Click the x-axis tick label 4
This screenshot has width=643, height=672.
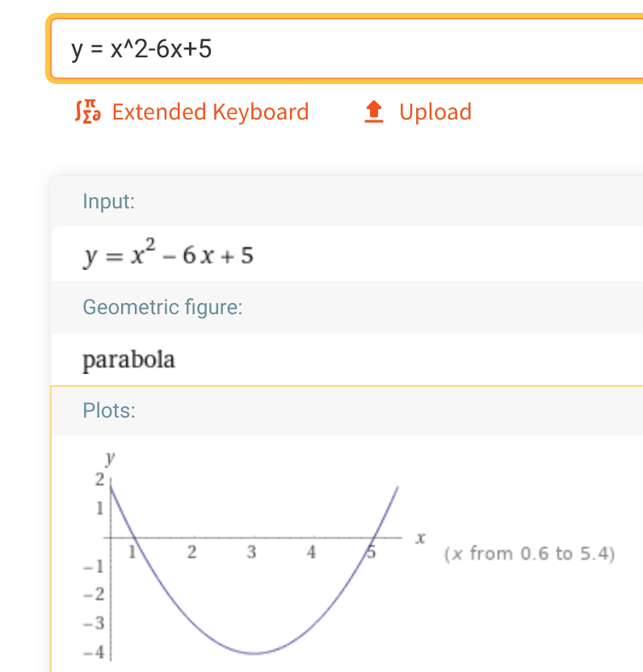coord(312,554)
